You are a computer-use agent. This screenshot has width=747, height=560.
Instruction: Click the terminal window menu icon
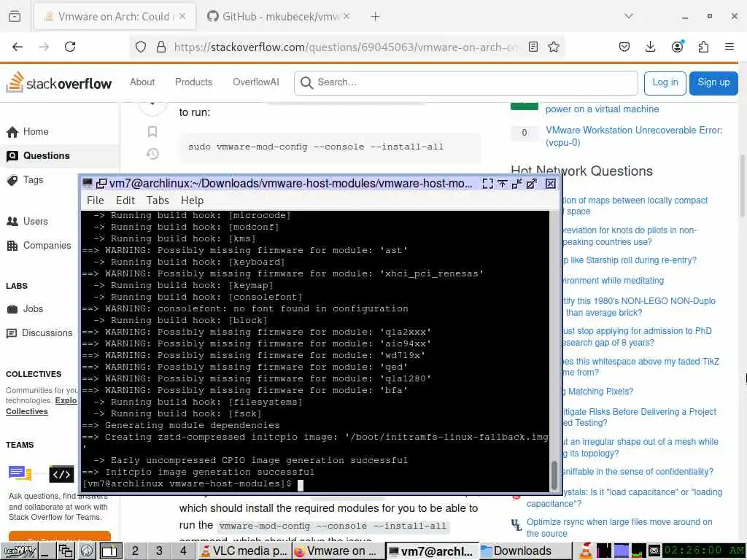(88, 183)
